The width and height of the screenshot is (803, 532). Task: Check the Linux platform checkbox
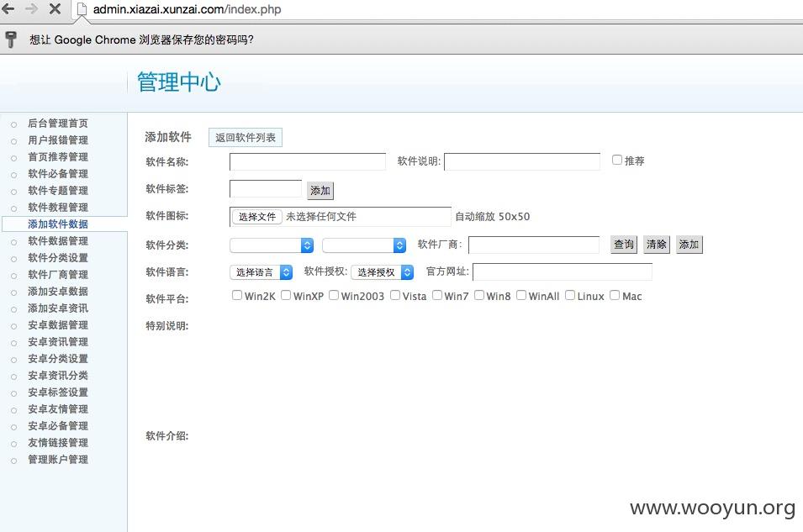570,295
